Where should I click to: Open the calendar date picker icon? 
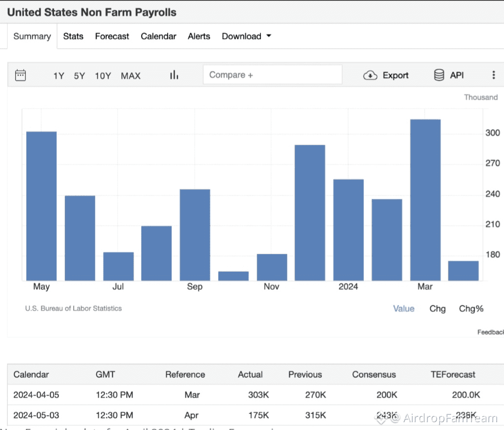coord(20,75)
